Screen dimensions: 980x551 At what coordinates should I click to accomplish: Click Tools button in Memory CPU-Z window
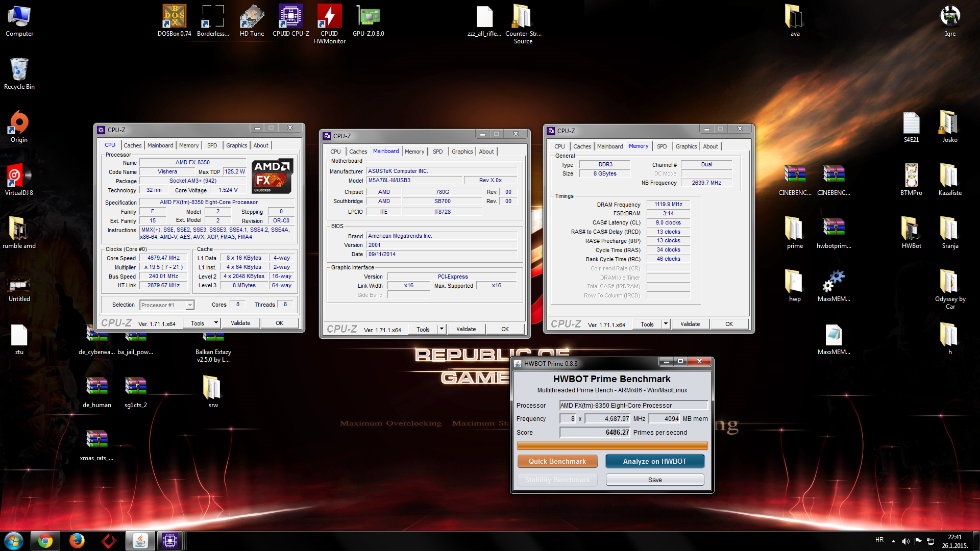pos(647,324)
